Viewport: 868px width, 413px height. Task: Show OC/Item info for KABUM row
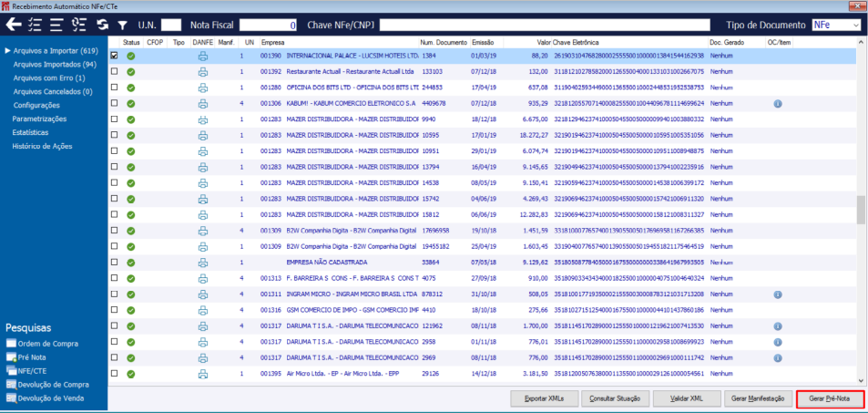click(777, 104)
